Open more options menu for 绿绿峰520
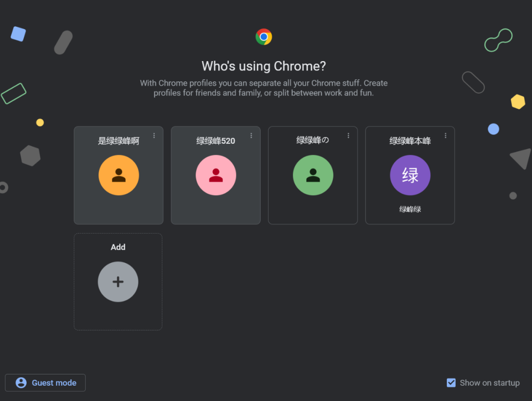Viewport: 532px width, 401px height. pos(251,135)
